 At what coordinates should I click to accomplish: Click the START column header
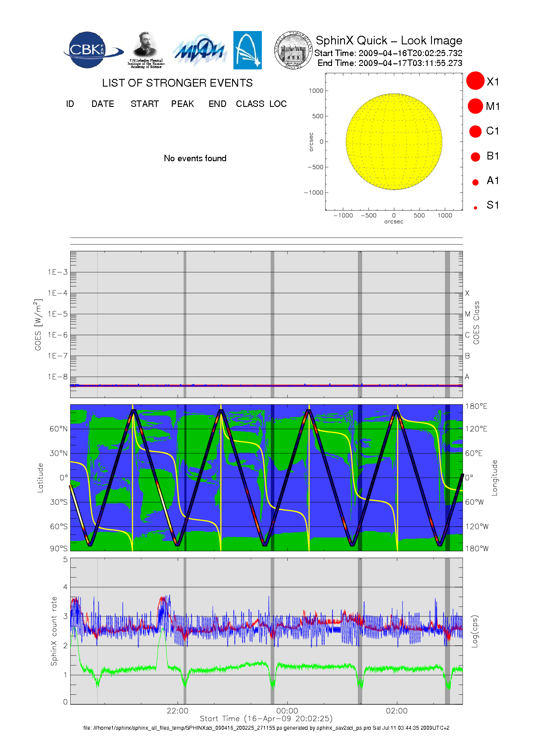pyautogui.click(x=145, y=104)
